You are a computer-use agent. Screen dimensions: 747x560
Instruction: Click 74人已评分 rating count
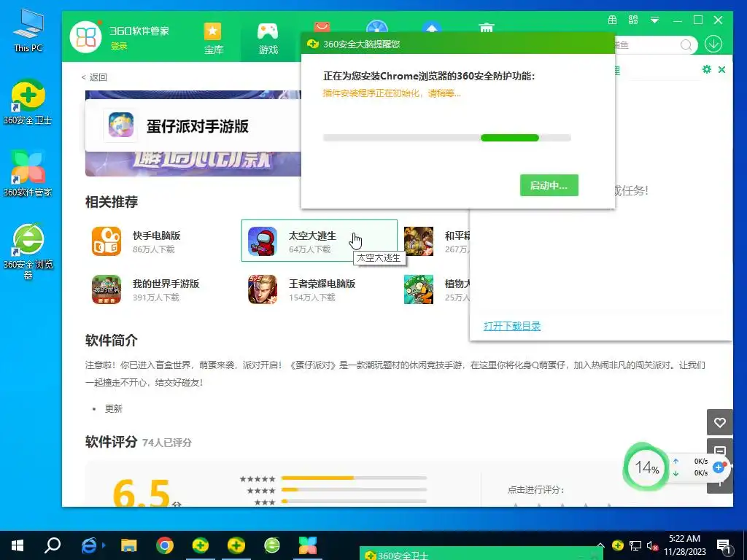pyautogui.click(x=167, y=443)
